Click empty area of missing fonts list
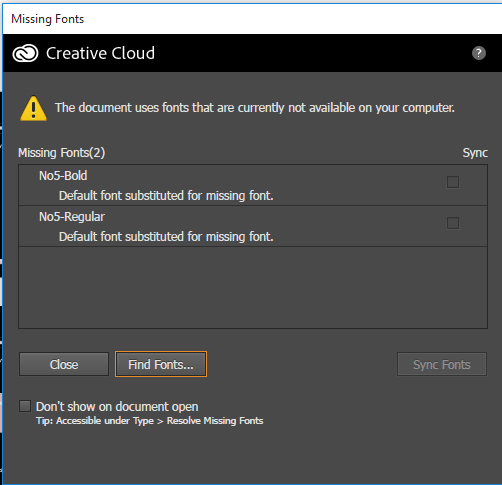 [253, 287]
